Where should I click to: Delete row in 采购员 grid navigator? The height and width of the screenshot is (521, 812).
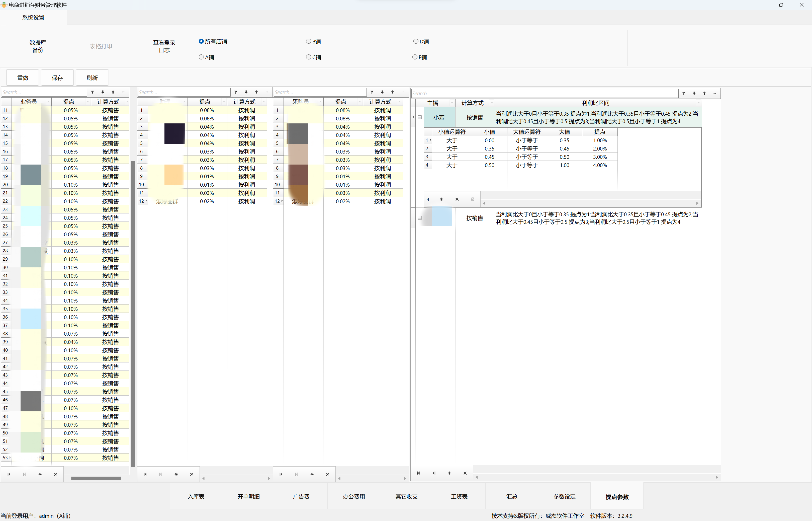(x=328, y=474)
